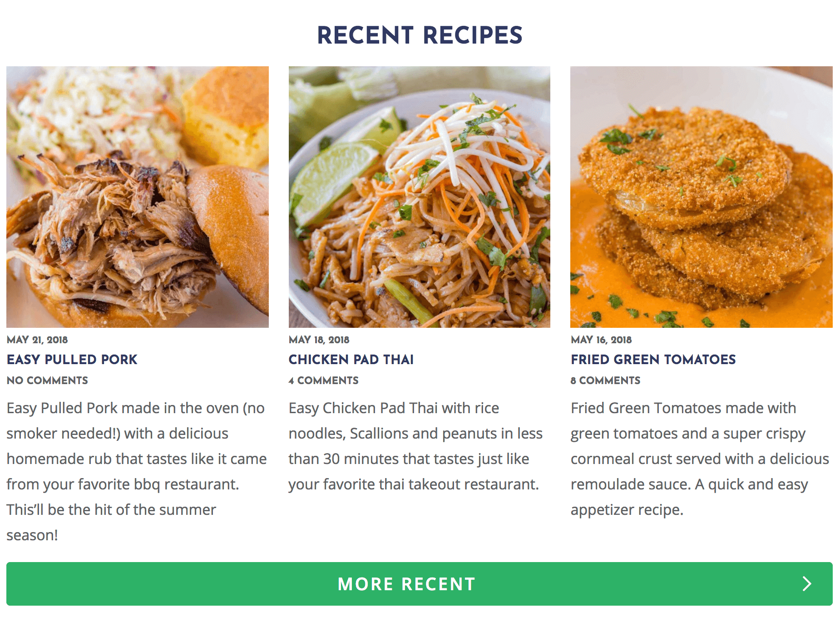Click the Easy Pulled Pork title link
Image resolution: width=840 pixels, height=622 pixels.
click(72, 360)
